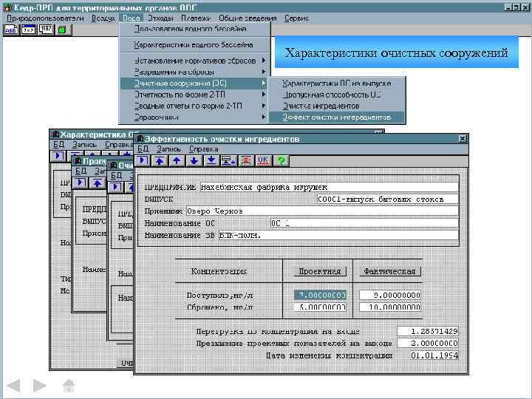
Task: Expand Сводные отчеты по форме 2-ТП submenu
Action: [195, 106]
